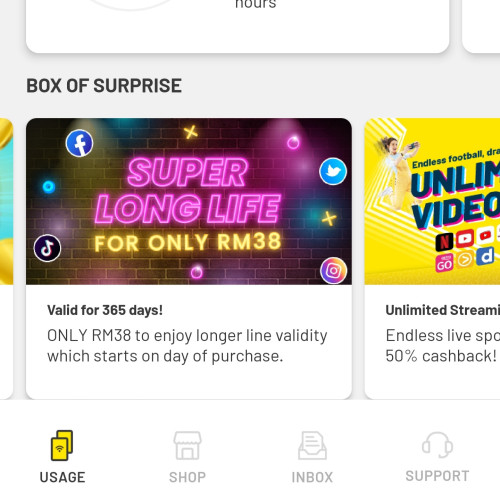Screen dimensions: 500x500
Task: Switch to the SHOP tab label
Action: click(187, 477)
